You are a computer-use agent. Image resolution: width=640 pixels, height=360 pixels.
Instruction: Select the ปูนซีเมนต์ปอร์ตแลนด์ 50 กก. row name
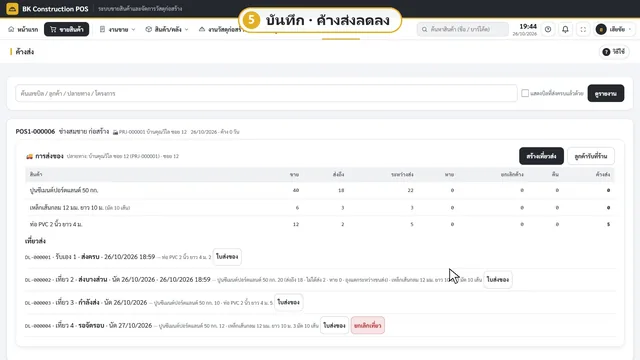coord(64,190)
